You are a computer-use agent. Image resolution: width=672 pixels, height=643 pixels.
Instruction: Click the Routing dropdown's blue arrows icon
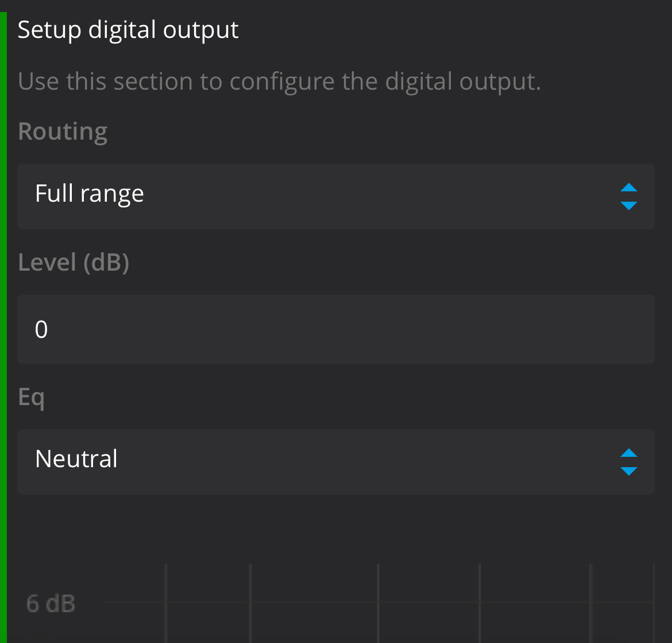pyautogui.click(x=629, y=197)
